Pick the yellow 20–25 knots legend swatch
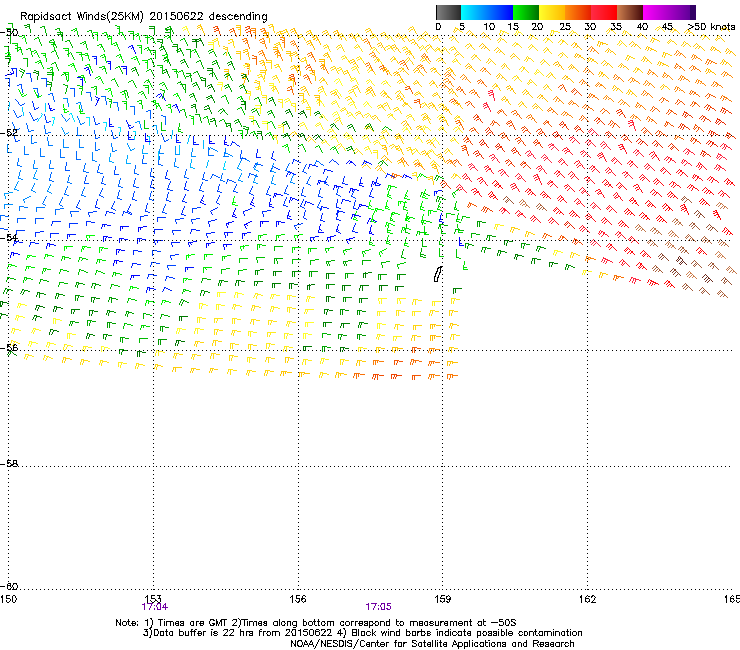 click(x=552, y=12)
